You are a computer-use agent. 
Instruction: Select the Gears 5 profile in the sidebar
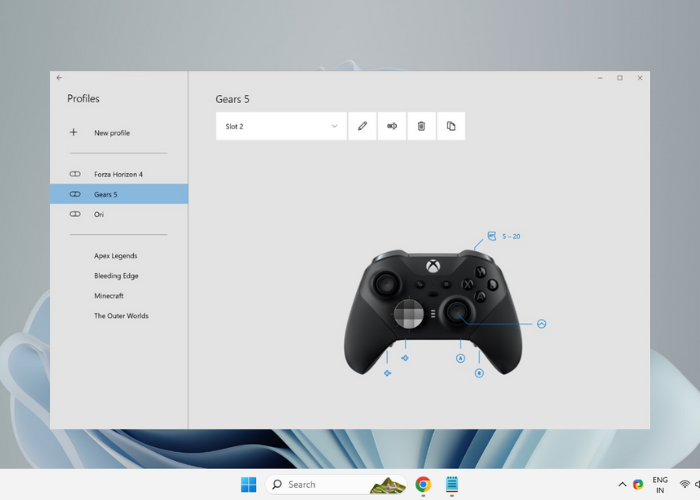tap(119, 194)
